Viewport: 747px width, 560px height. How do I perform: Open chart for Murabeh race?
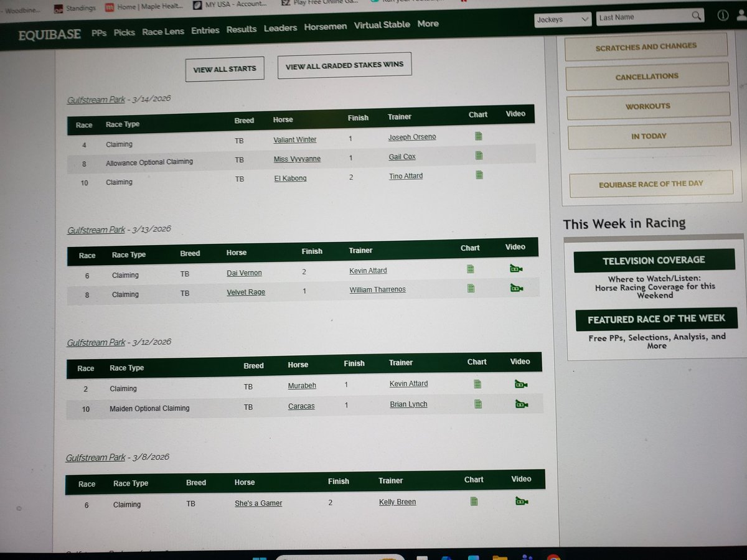[477, 384]
